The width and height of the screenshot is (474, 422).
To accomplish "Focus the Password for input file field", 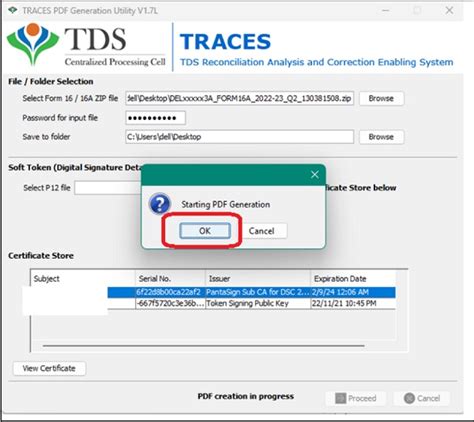I will tap(155, 118).
